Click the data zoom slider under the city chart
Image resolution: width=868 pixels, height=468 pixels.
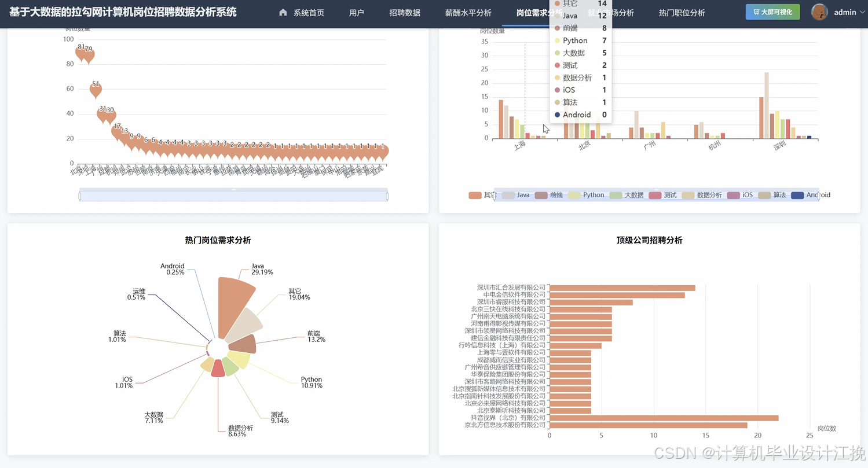[x=233, y=195]
